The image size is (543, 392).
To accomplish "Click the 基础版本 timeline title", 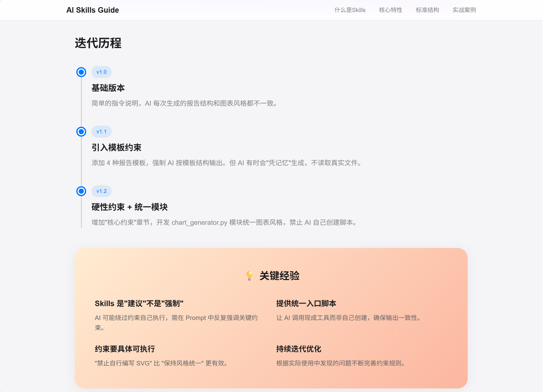I will 108,88.
